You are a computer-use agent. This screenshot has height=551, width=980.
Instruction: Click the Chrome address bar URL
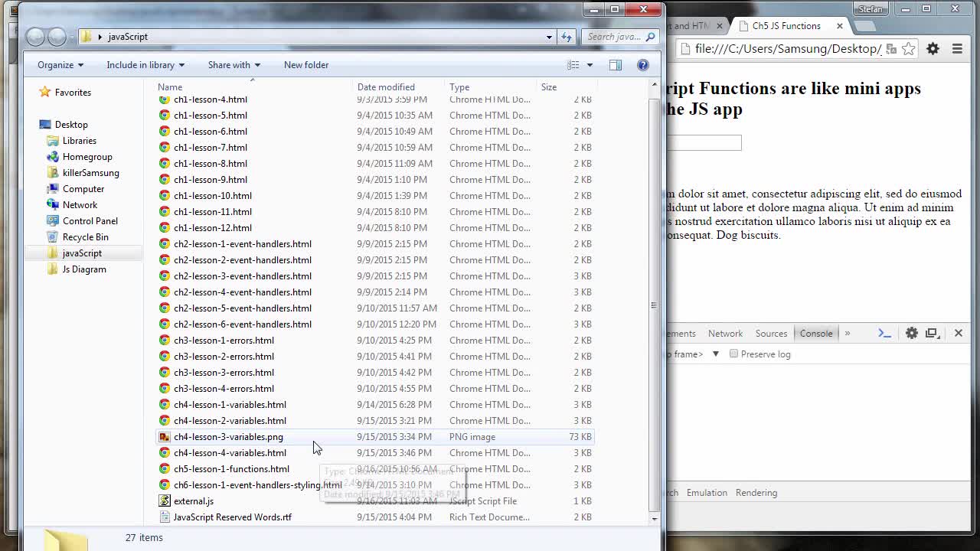[788, 49]
